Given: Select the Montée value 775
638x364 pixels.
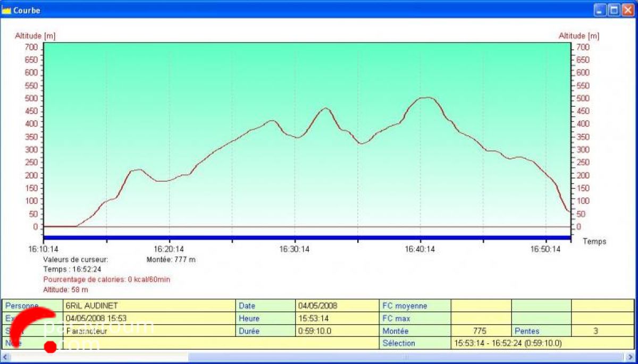Looking at the screenshot, I should (480, 331).
